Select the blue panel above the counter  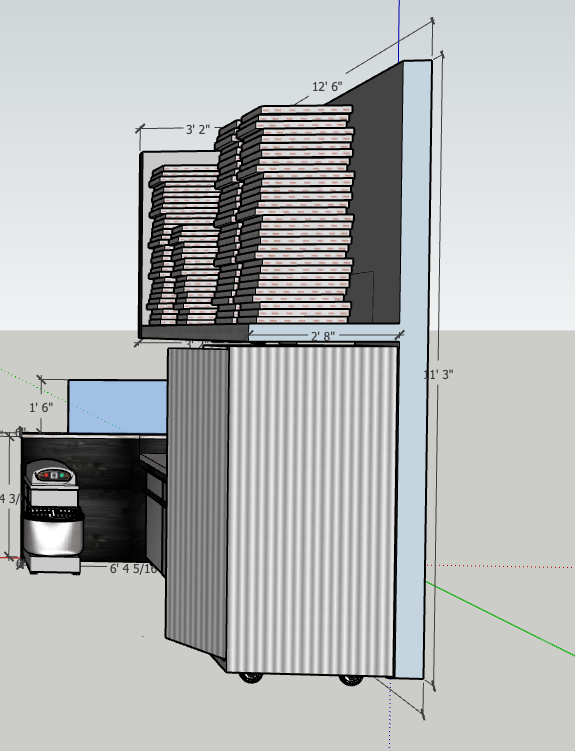coord(117,407)
